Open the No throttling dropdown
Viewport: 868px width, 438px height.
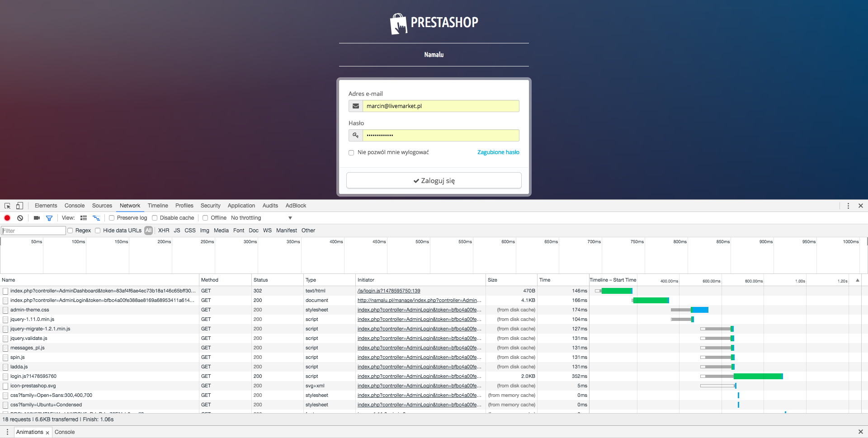[x=262, y=218]
